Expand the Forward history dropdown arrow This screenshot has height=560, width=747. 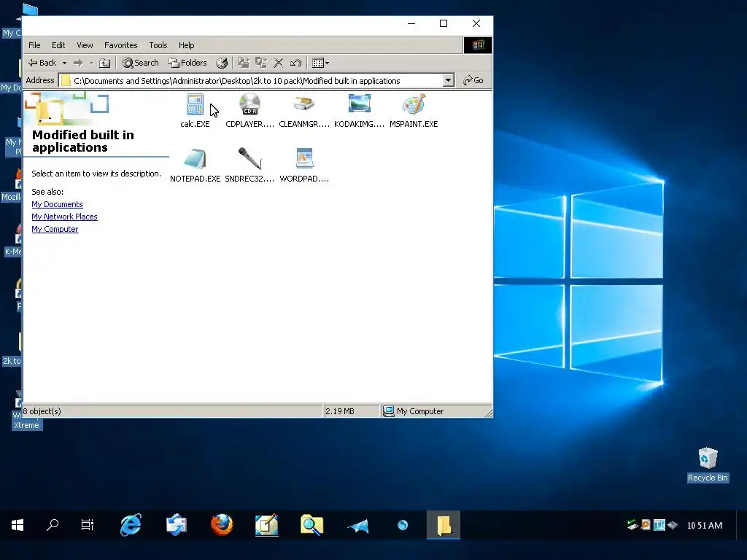91,63
